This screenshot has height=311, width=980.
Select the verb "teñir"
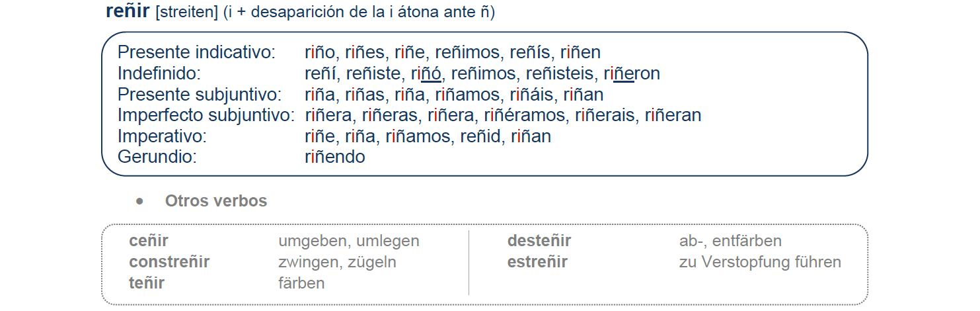(147, 283)
